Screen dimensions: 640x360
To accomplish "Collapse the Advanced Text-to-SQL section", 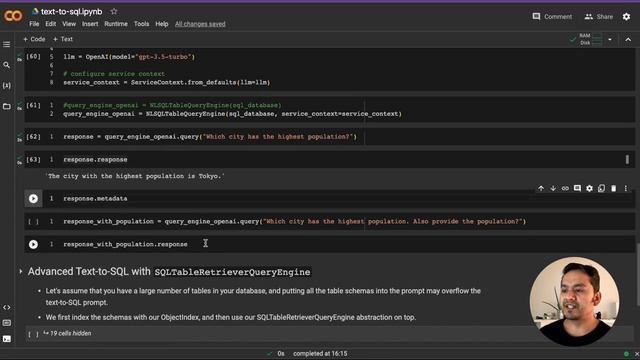I will pos(21,271).
